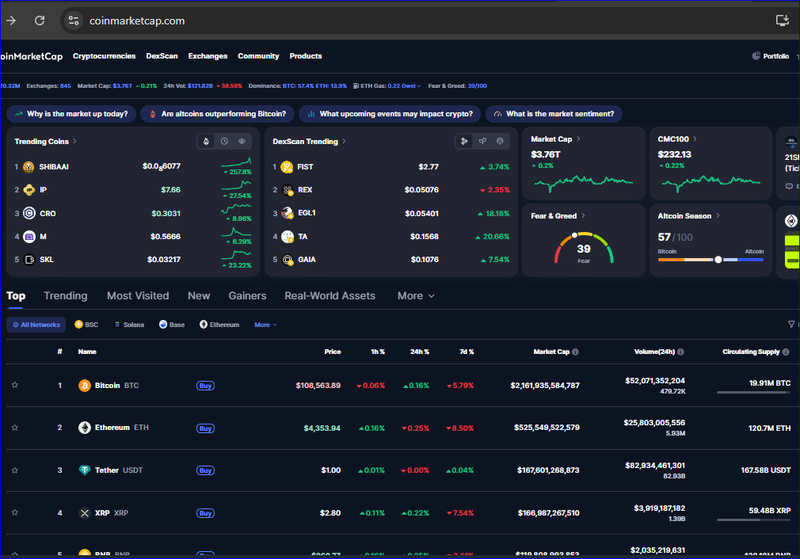Open the Exchanges menu
The height and width of the screenshot is (559, 800).
208,56
